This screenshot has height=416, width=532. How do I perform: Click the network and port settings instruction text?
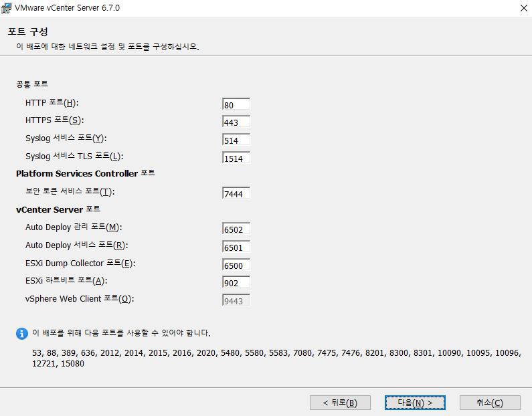click(x=108, y=46)
